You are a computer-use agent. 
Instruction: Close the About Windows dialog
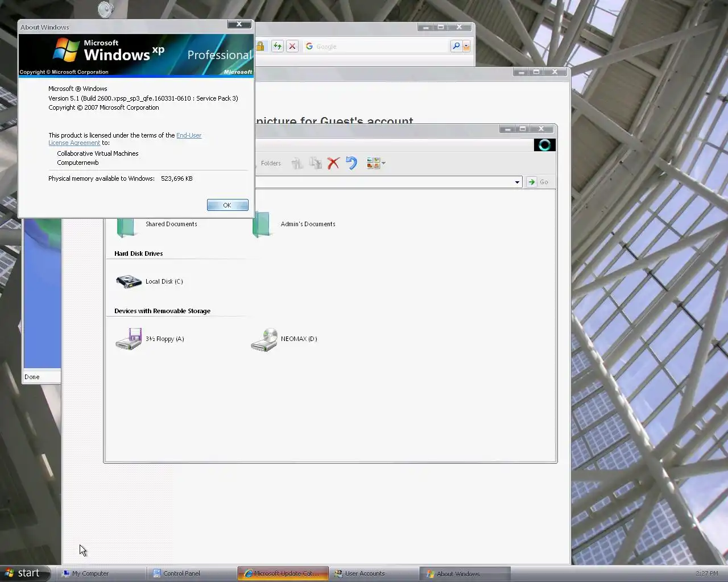(239, 24)
